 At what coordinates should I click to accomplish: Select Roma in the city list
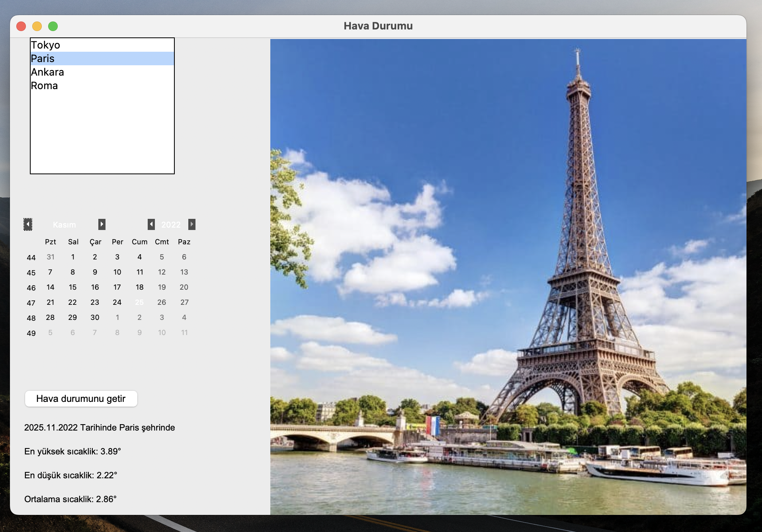(x=102, y=86)
